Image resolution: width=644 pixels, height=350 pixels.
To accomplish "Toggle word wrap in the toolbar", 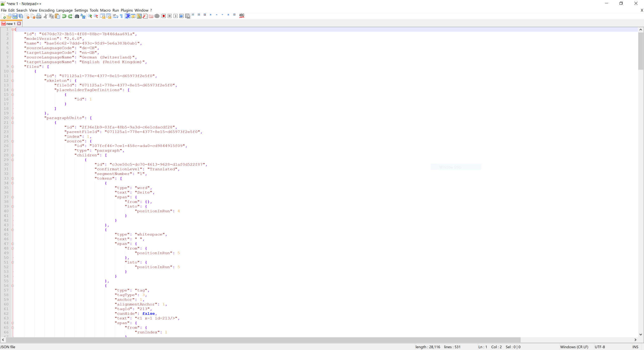I will tap(115, 16).
